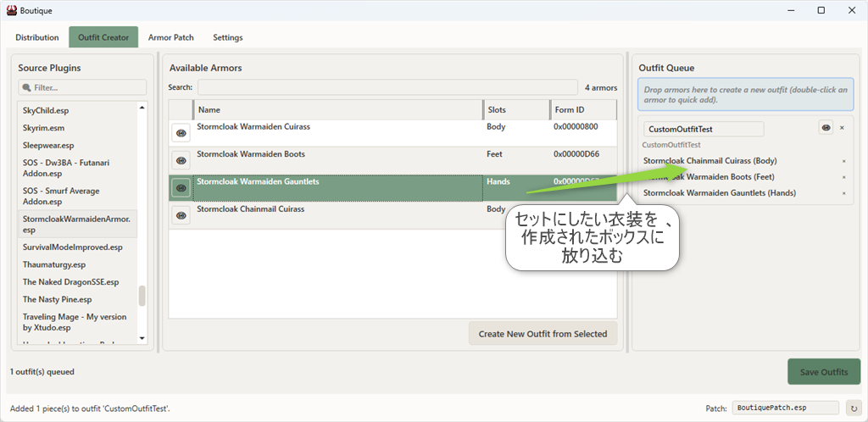Click the refresh icon next to the Patch field
Viewport: 868px width, 422px height.
854,408
